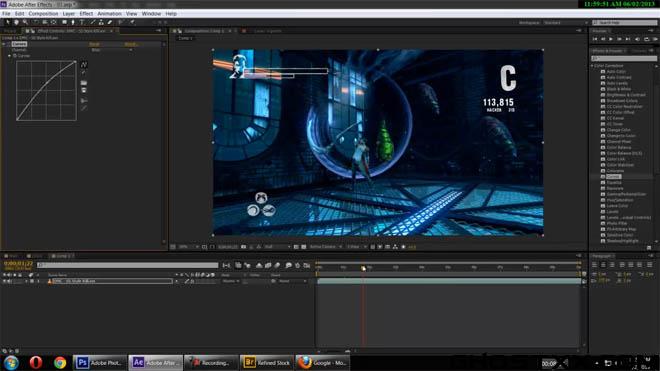660x371 pixels.
Task: Toggle the transparency grid in viewer
Action: click(x=303, y=247)
